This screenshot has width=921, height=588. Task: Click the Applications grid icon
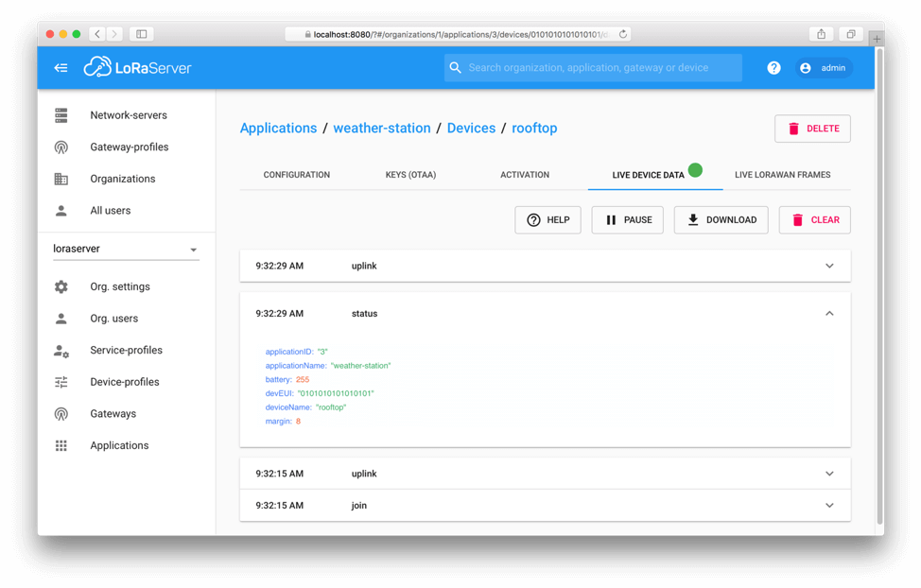pyautogui.click(x=61, y=445)
